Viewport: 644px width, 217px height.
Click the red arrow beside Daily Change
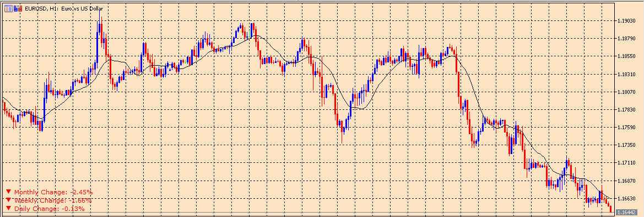click(x=9, y=208)
